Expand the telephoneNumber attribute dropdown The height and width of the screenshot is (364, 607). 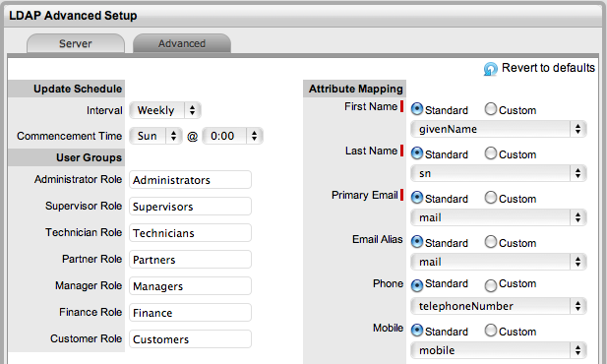tap(499, 306)
